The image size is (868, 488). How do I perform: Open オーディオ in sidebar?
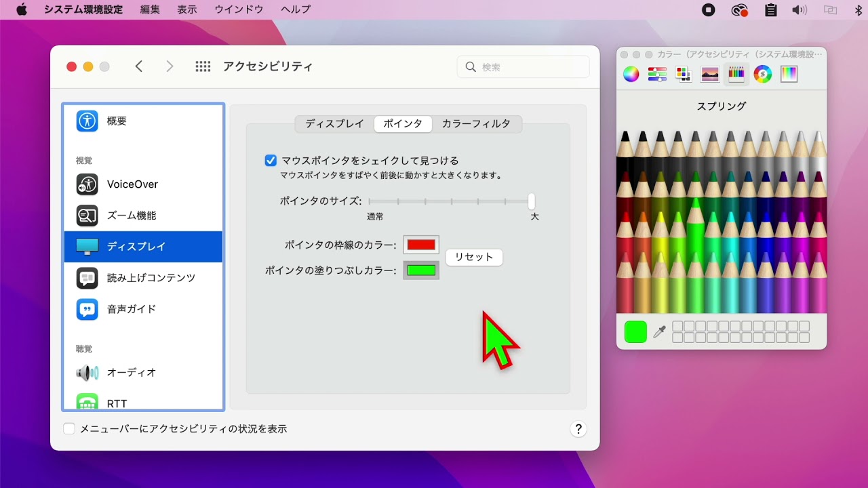(x=143, y=372)
